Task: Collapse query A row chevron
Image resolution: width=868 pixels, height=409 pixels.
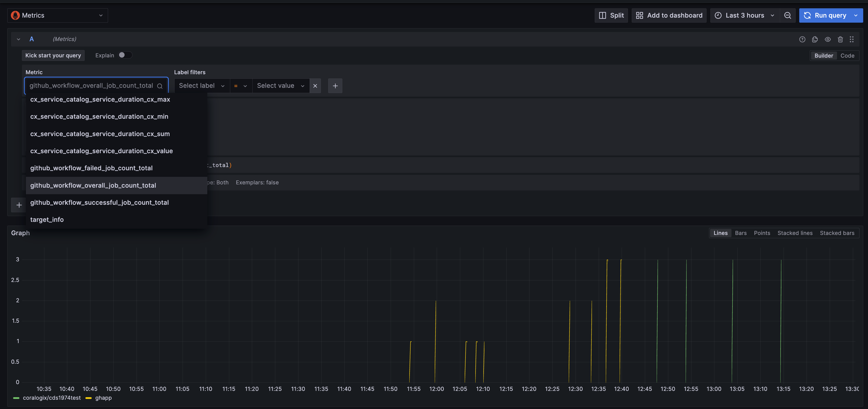Action: click(x=19, y=39)
